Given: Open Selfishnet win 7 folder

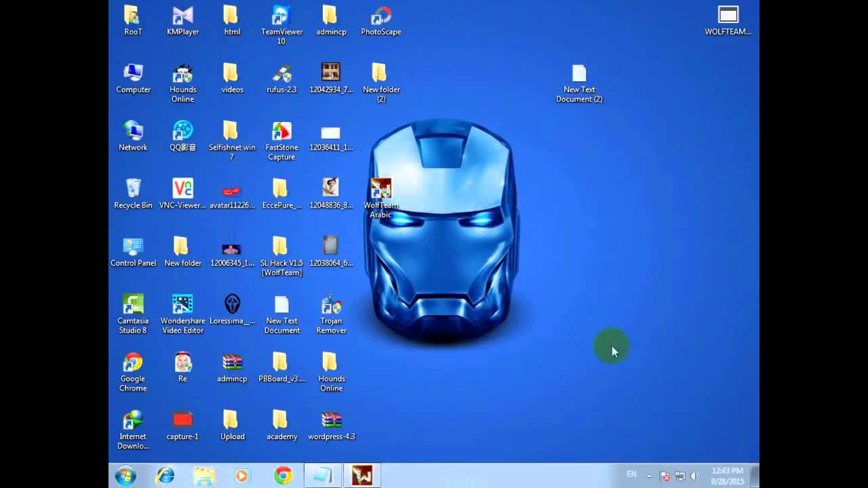Looking at the screenshot, I should tap(232, 140).
